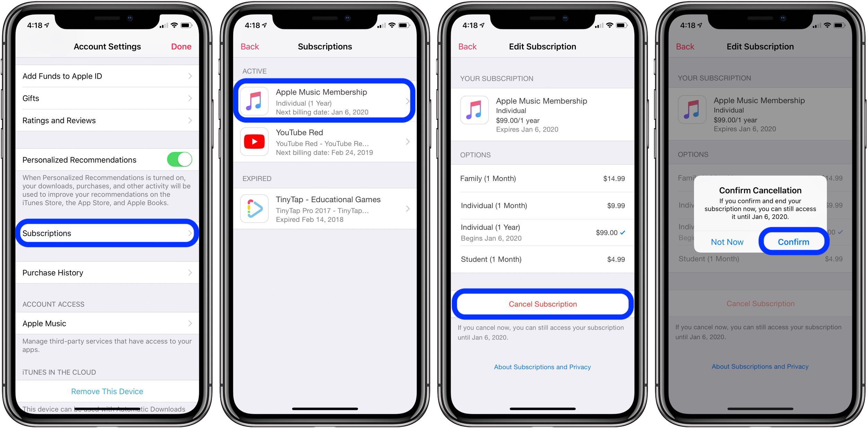Click Cancel Subscription button
This screenshot has width=868, height=428.
542,303
